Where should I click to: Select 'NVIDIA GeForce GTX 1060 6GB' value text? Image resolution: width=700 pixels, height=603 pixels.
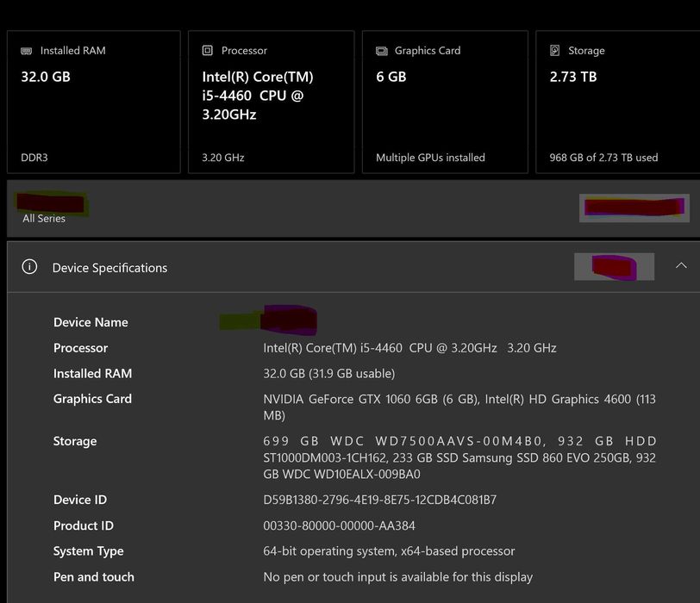tap(351, 399)
